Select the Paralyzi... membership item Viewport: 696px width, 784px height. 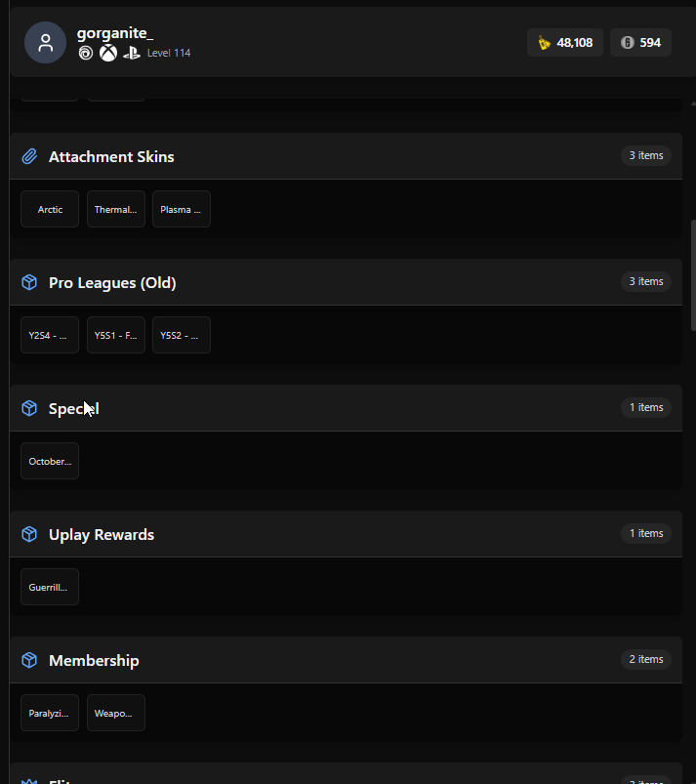pyautogui.click(x=50, y=713)
